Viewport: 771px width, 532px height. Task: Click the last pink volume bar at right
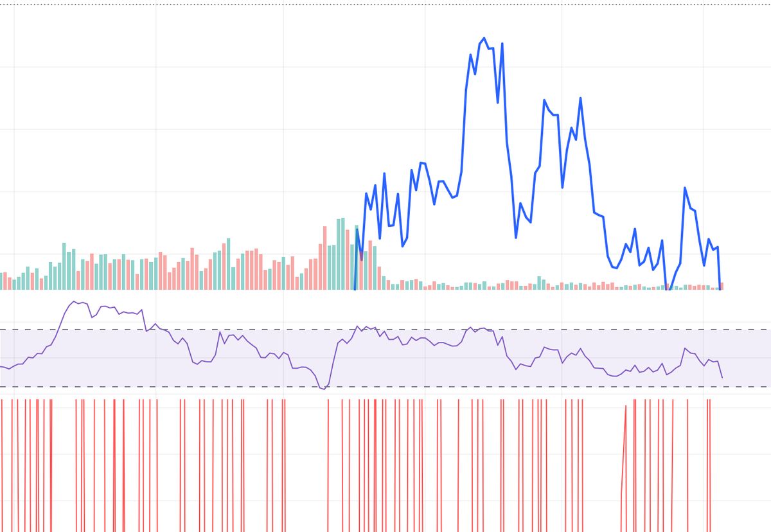pyautogui.click(x=722, y=286)
